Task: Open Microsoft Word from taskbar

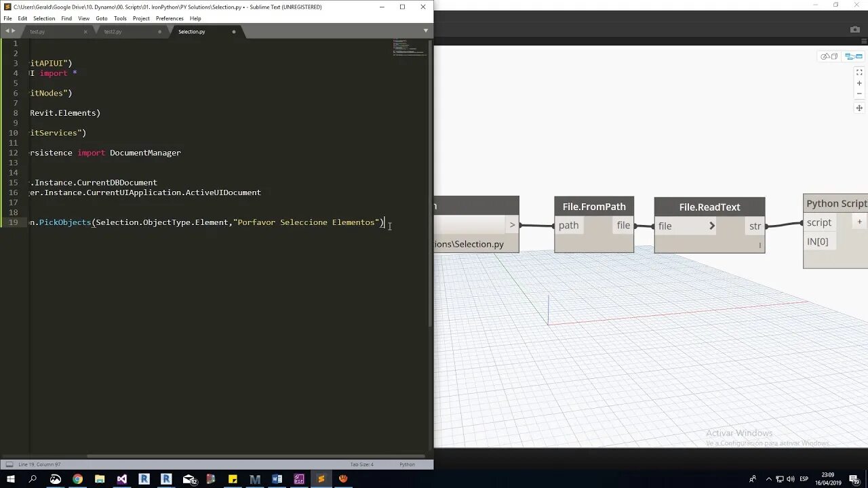Action: (x=277, y=479)
